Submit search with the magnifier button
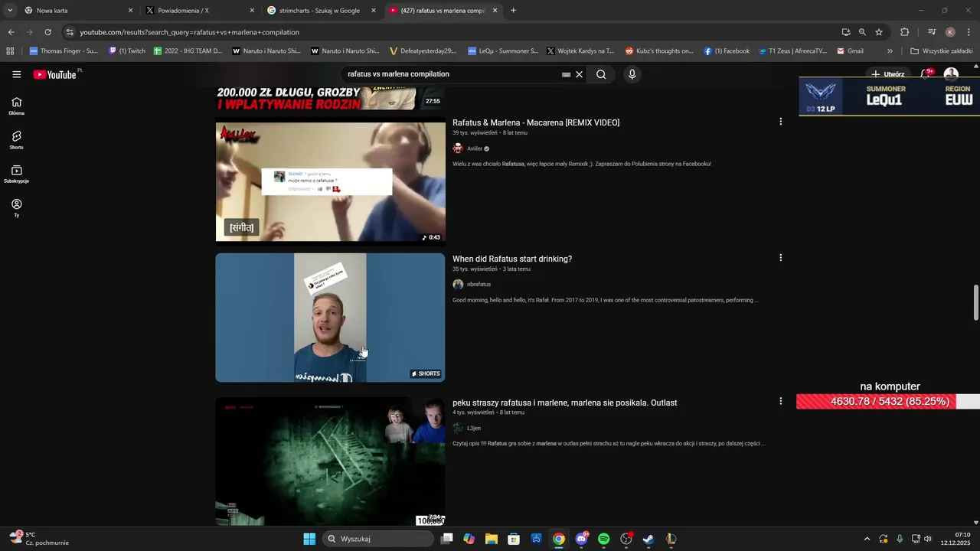980x551 pixels. (x=601, y=74)
